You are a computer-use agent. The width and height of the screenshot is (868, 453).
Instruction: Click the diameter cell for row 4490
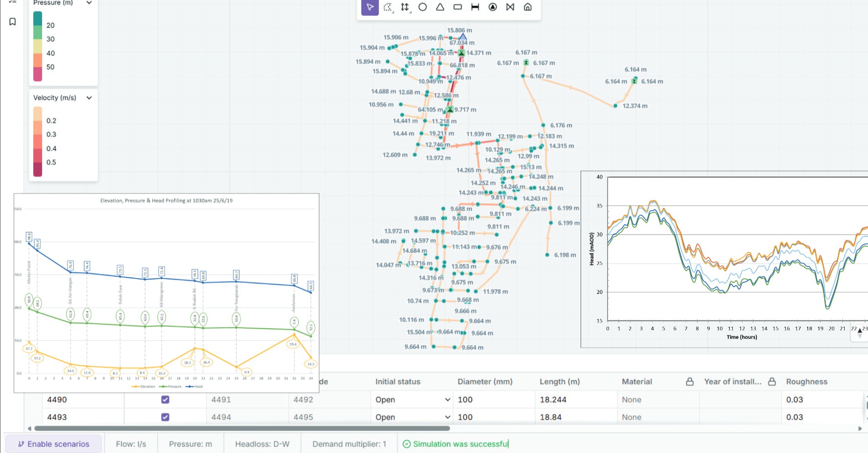coord(494,400)
